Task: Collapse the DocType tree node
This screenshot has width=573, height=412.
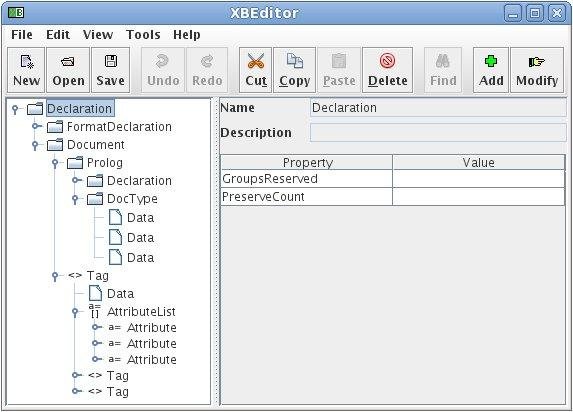Action: [x=75, y=199]
